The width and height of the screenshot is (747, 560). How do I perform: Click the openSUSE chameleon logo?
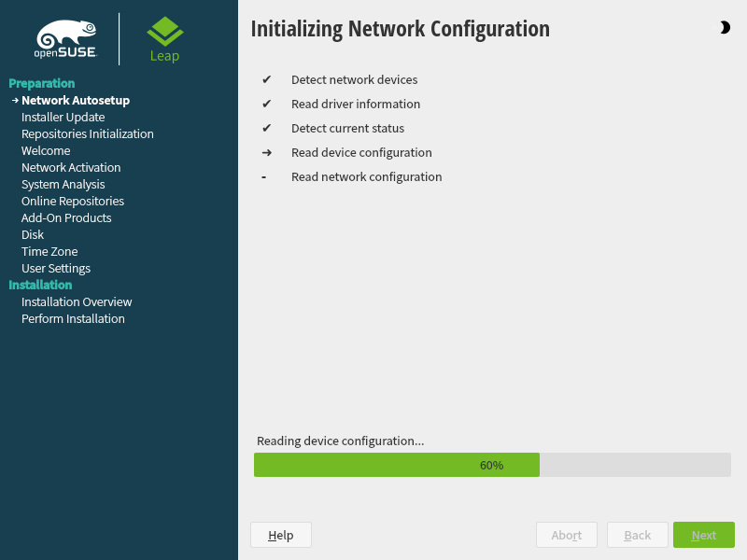click(x=66, y=39)
